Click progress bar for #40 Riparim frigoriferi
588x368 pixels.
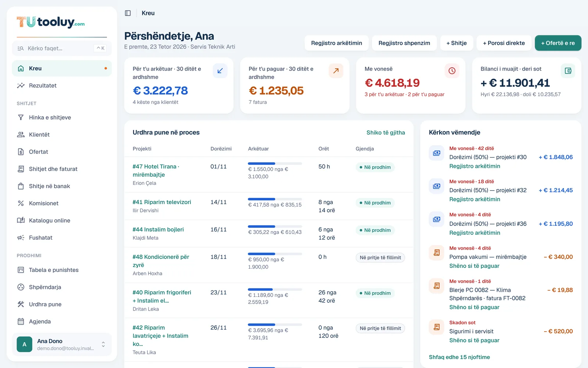coord(275,289)
